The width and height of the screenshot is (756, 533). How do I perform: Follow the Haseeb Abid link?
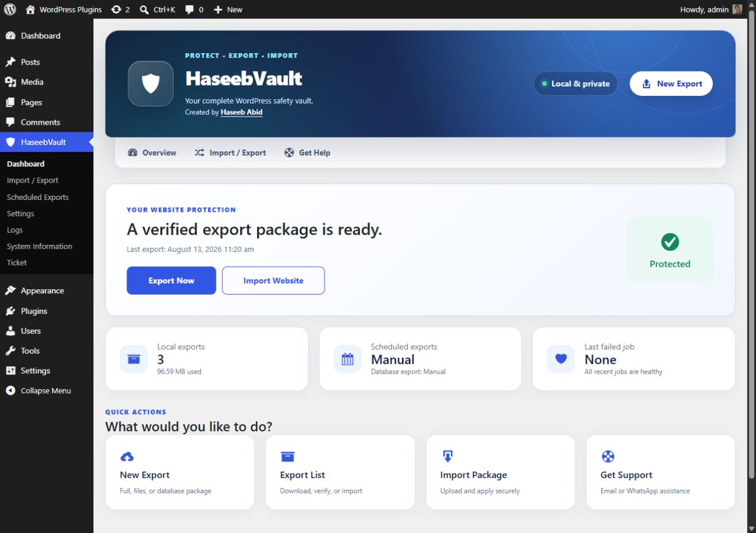242,112
